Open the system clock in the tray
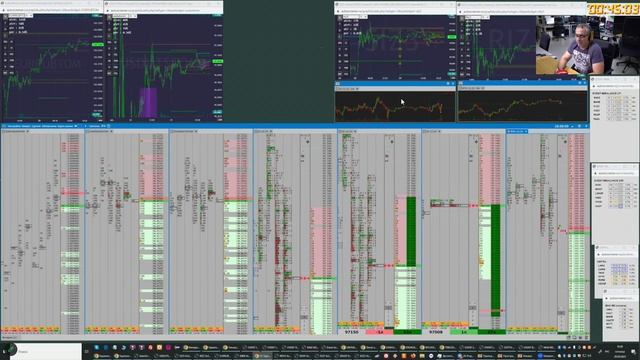The image size is (640, 360). click(x=620, y=351)
